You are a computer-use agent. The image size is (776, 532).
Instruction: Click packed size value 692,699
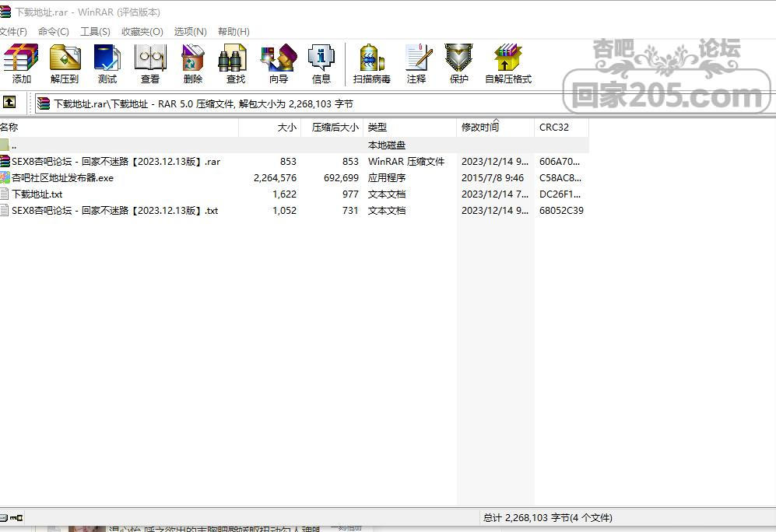[341, 178]
